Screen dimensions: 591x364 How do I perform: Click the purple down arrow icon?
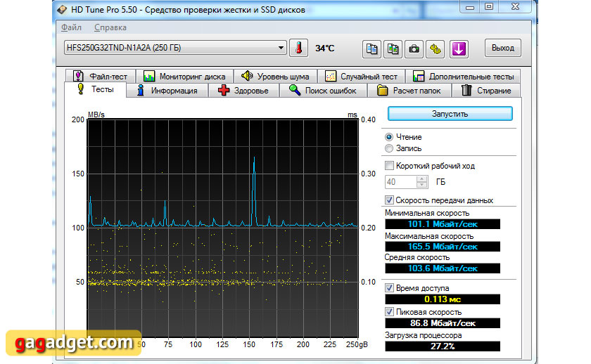[x=459, y=48]
